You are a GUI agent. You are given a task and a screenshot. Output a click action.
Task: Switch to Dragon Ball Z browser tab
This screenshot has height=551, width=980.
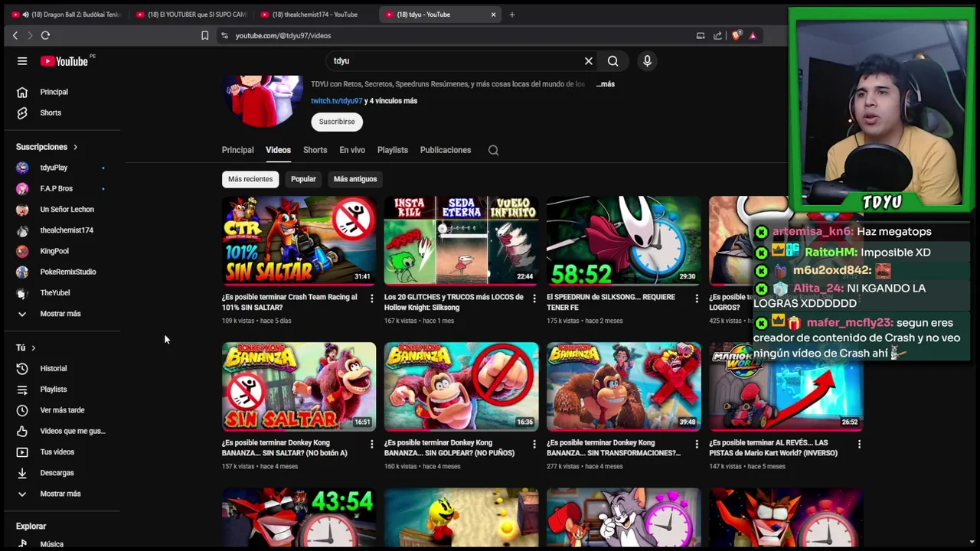coord(67,15)
